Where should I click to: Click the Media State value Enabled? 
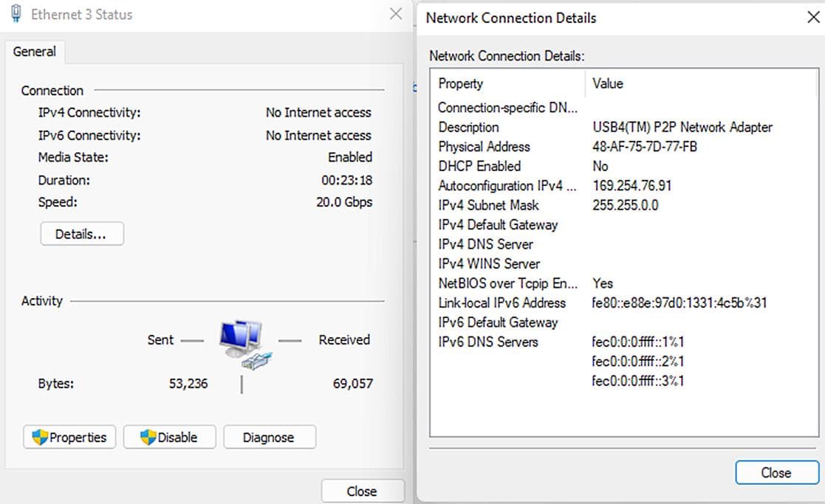(350, 157)
